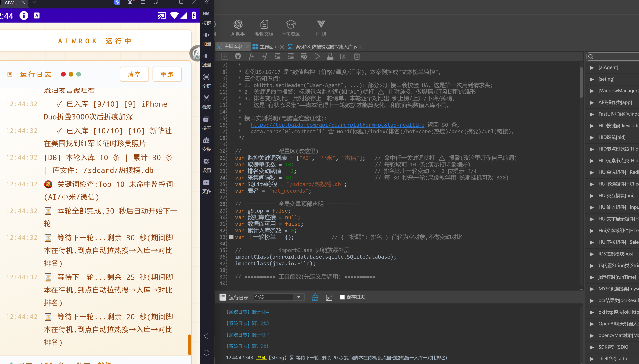Click the 更多 more options icon
Viewport: 639px width, 364px height.
tap(206, 186)
